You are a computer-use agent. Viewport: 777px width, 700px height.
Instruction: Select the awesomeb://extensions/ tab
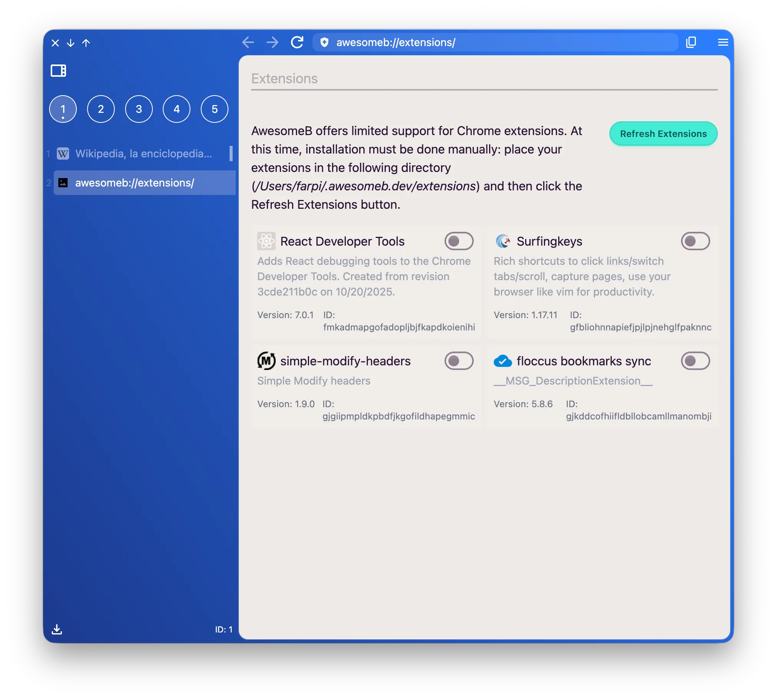point(144,183)
